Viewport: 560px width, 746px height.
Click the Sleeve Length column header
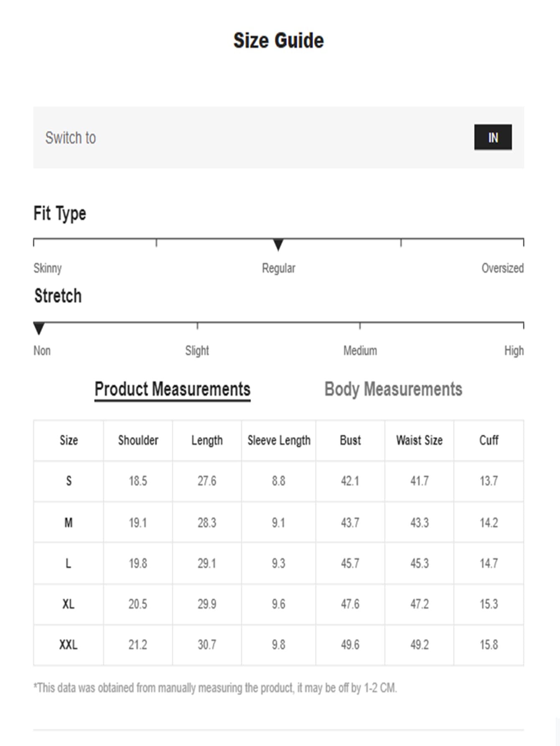(x=279, y=440)
